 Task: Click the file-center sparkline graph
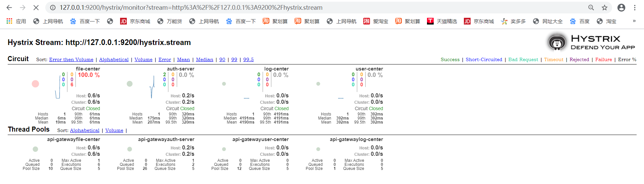click(58, 87)
